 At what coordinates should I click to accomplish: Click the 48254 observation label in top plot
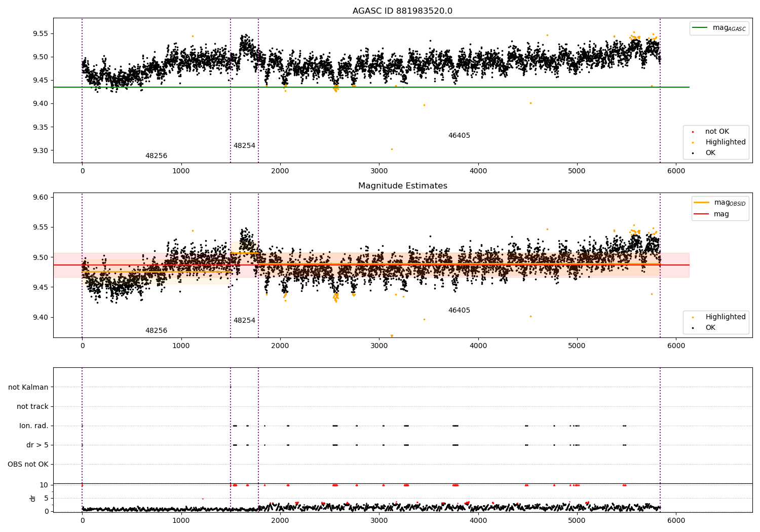pyautogui.click(x=244, y=146)
